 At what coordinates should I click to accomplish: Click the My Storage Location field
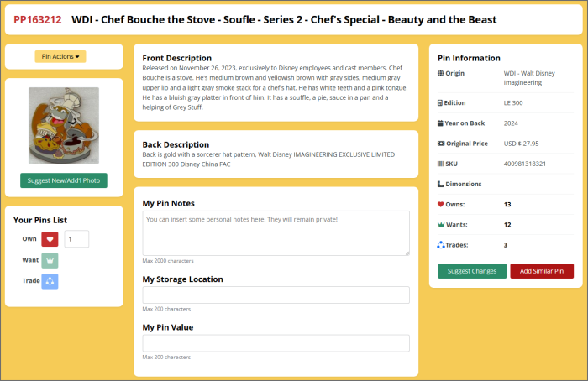point(276,295)
